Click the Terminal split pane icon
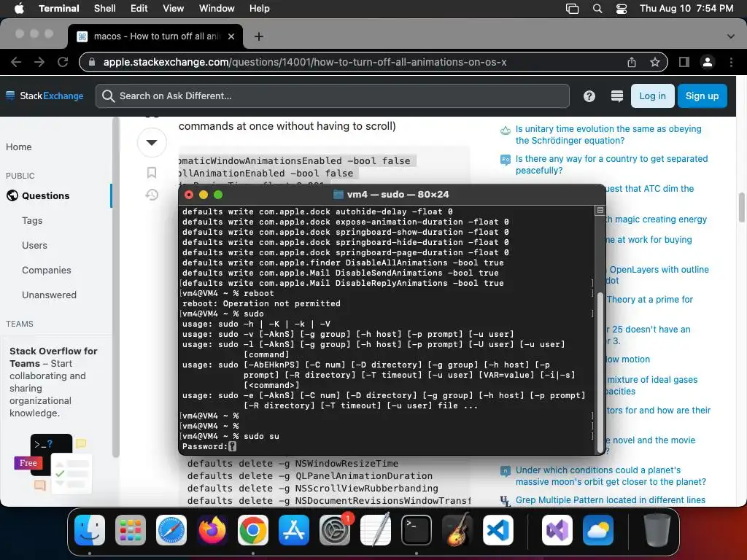This screenshot has width=747, height=560. 600,210
